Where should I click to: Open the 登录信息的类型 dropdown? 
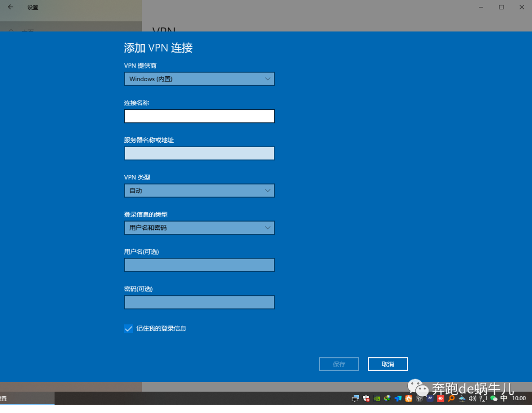(199, 228)
